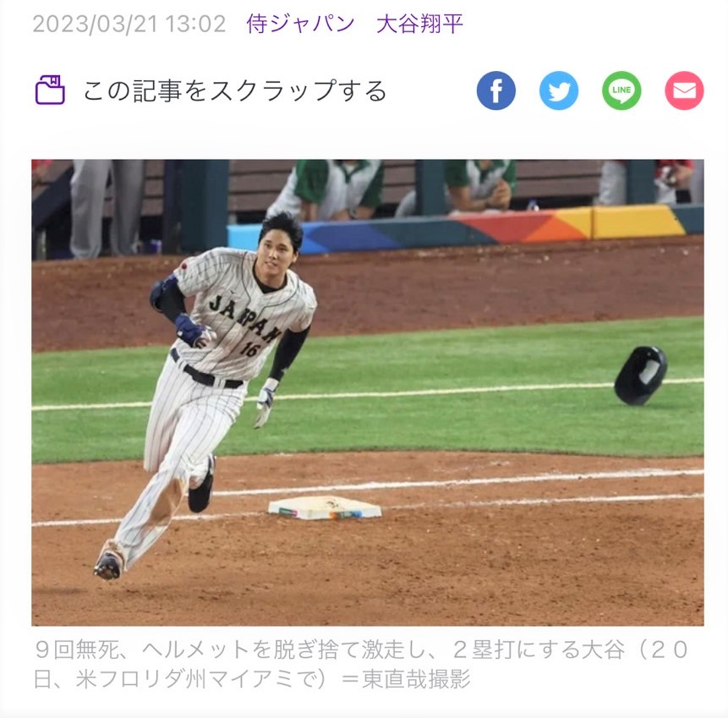Click the runner's front cleat
Screen dimensions: 728x718
[109, 564]
